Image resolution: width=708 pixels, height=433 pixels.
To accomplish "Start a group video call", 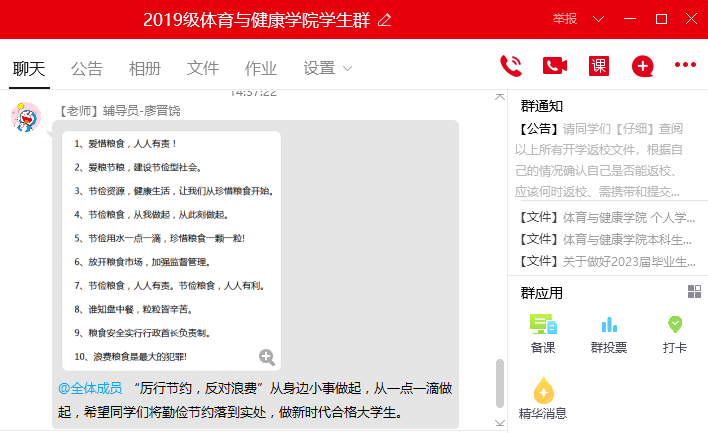I will click(x=555, y=66).
